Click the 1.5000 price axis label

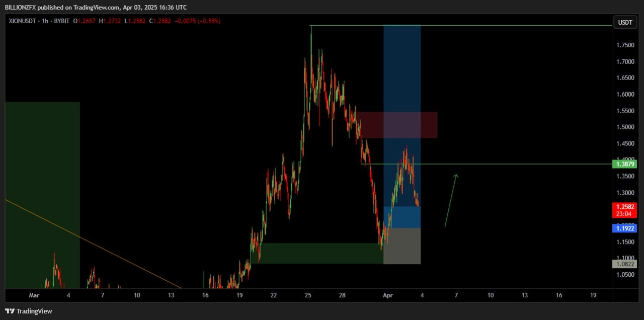point(625,127)
